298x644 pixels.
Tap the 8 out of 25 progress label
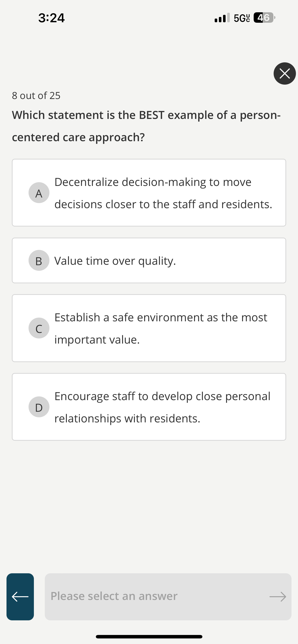36,95
